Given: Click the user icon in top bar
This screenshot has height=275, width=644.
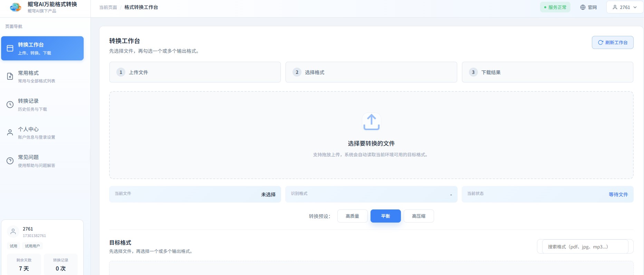Looking at the screenshot, I should click(615, 7).
